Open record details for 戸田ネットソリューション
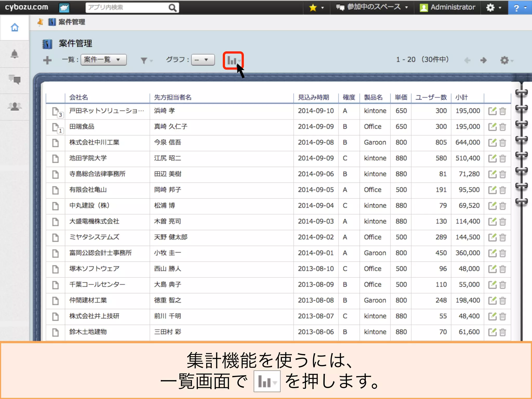 55,111
